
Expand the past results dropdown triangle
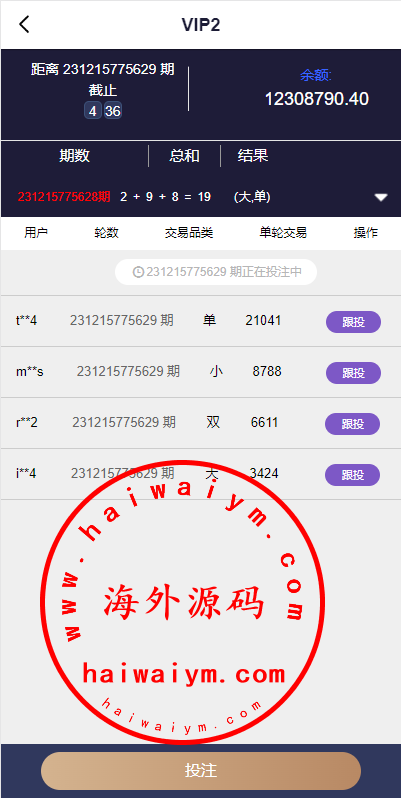coord(381,197)
